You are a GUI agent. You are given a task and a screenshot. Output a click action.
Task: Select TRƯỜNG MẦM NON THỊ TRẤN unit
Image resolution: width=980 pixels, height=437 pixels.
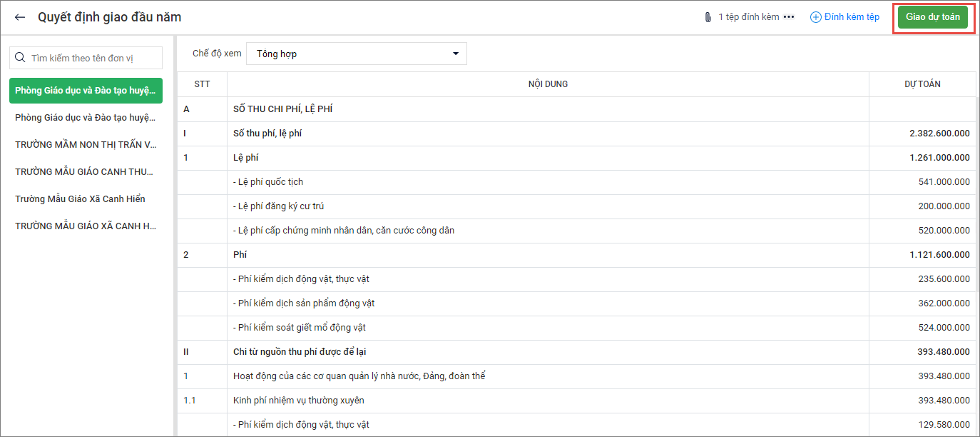click(x=86, y=145)
